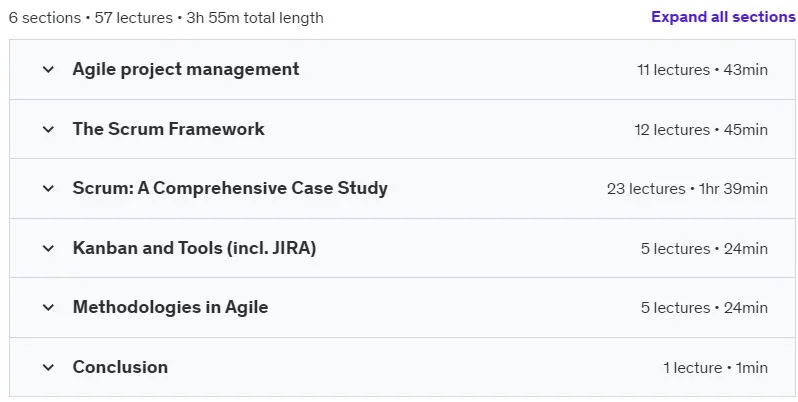Viewport: 798px width, 402px height.
Task: Click the 6 sections • 57 lectures summary
Action: click(166, 18)
